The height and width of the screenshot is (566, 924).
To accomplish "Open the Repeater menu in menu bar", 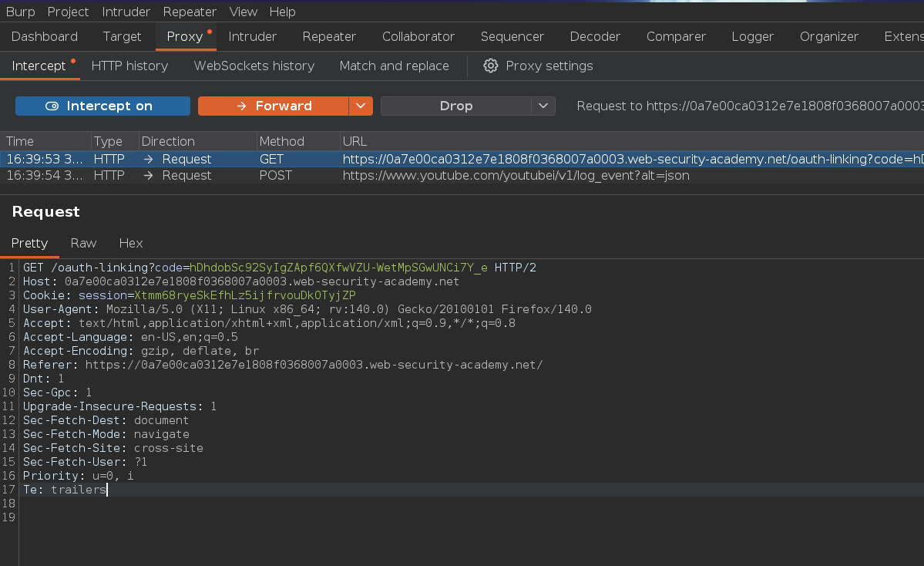I will click(190, 12).
